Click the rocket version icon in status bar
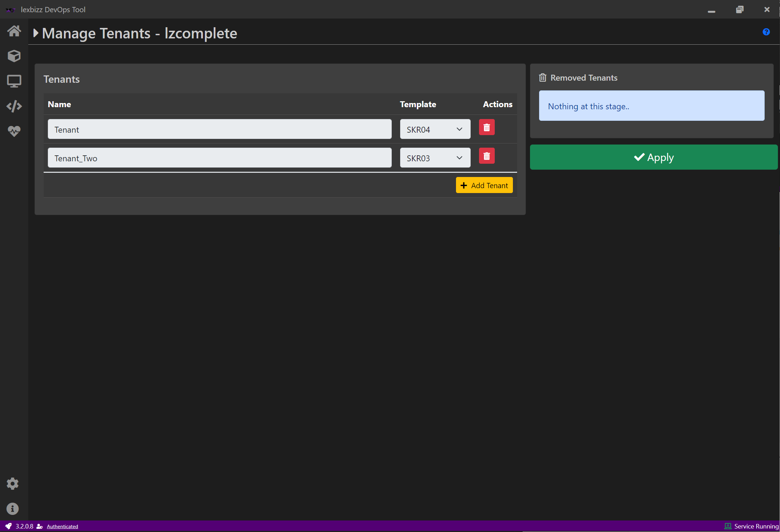 (x=8, y=526)
